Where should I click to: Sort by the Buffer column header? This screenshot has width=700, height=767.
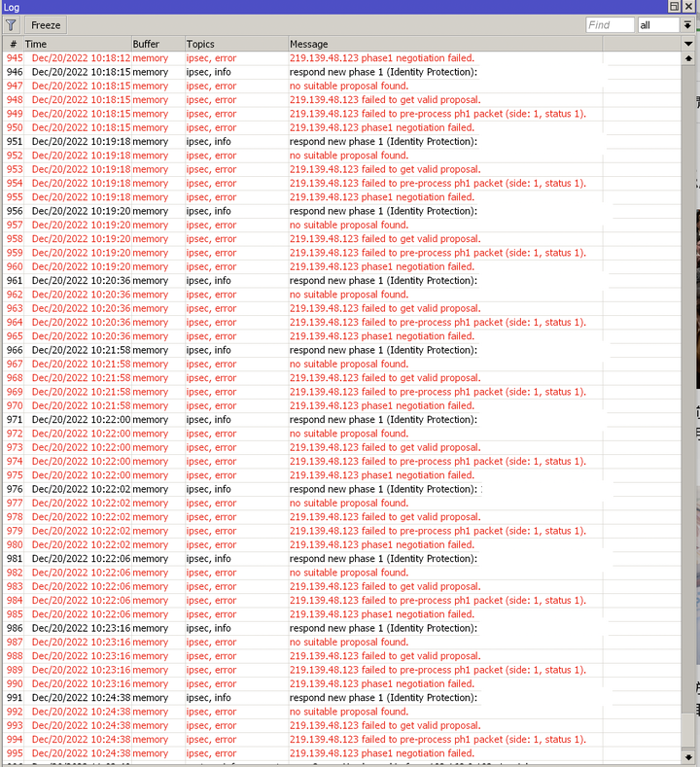(158, 44)
